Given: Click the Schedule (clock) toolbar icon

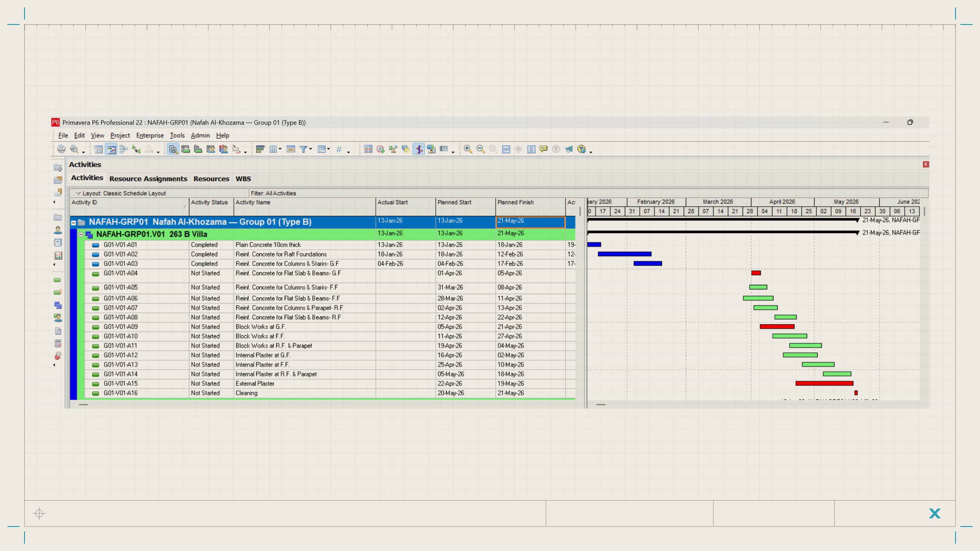Looking at the screenshot, I should [381, 149].
